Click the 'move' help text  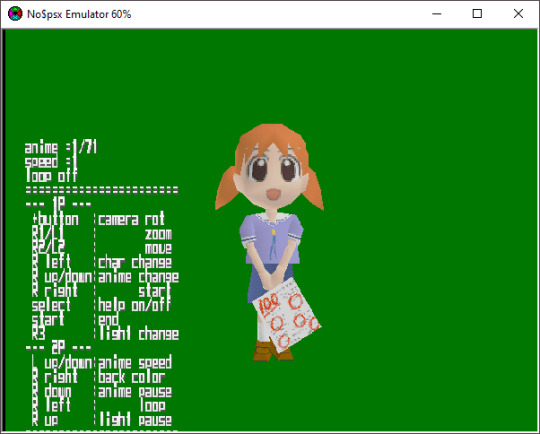coord(158,248)
